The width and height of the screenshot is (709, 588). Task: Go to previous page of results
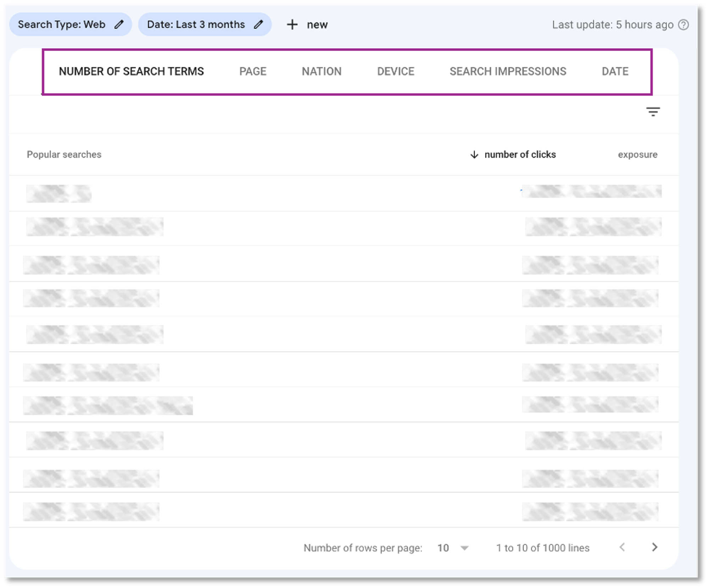coord(622,547)
